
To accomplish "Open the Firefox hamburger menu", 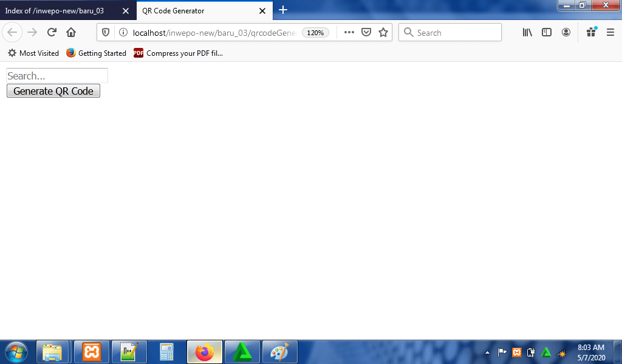I will [610, 33].
